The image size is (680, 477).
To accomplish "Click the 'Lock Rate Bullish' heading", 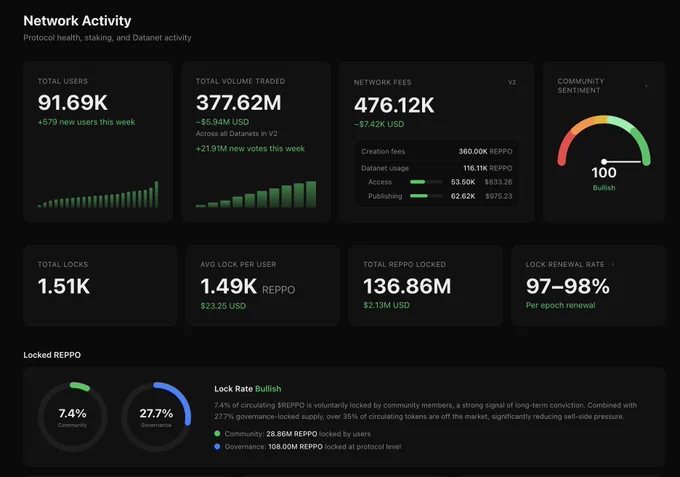I will point(248,389).
